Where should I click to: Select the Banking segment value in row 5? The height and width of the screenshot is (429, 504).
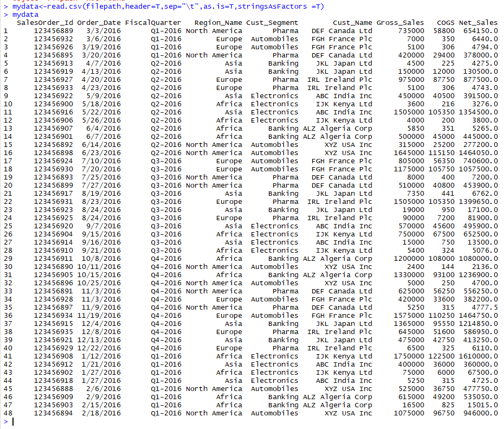282,63
